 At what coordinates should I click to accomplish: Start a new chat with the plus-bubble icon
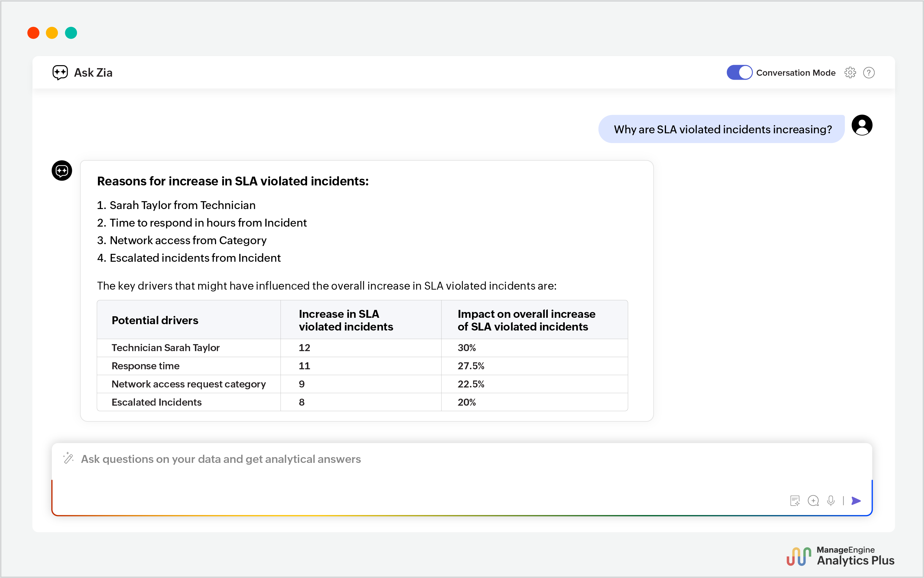coord(813,500)
